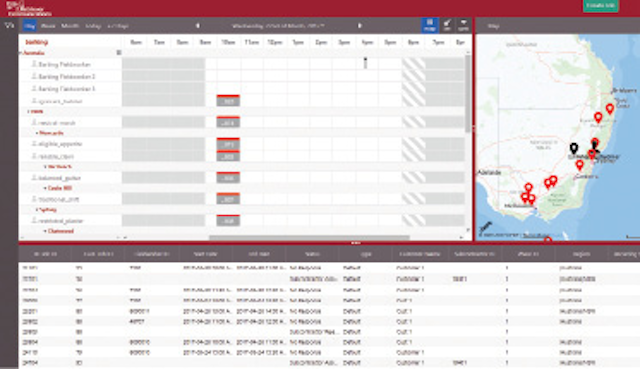Switch to the Week view tab

(x=48, y=26)
